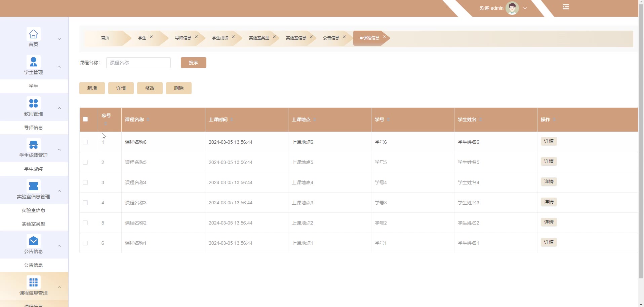644x307 pixels.
Task: Collapse the 课程信息管理 sidebar section
Action: pos(59,287)
